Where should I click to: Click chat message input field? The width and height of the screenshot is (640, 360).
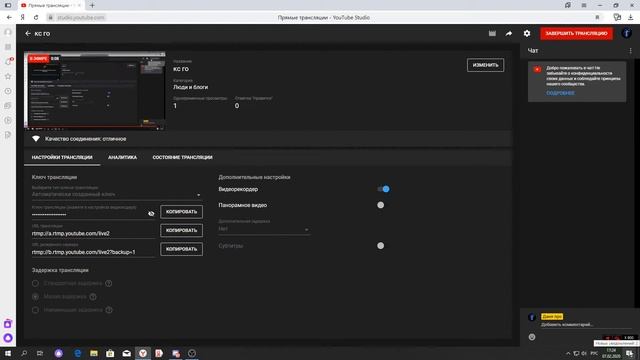(x=586, y=325)
